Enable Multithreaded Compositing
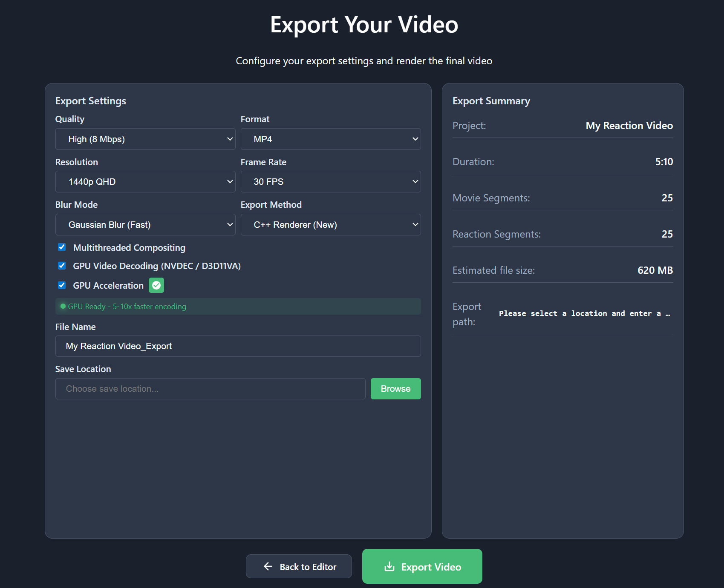The width and height of the screenshot is (724, 588). click(x=62, y=247)
